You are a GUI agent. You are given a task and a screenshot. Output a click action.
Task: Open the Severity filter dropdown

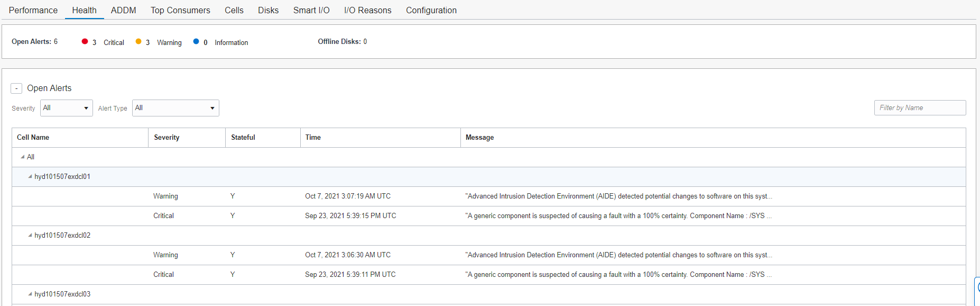point(67,108)
